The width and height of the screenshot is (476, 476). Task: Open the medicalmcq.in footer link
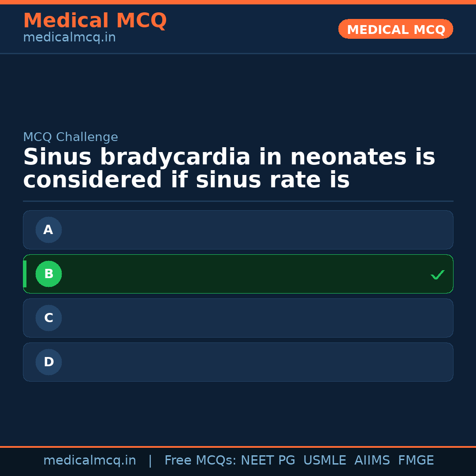[x=89, y=460]
